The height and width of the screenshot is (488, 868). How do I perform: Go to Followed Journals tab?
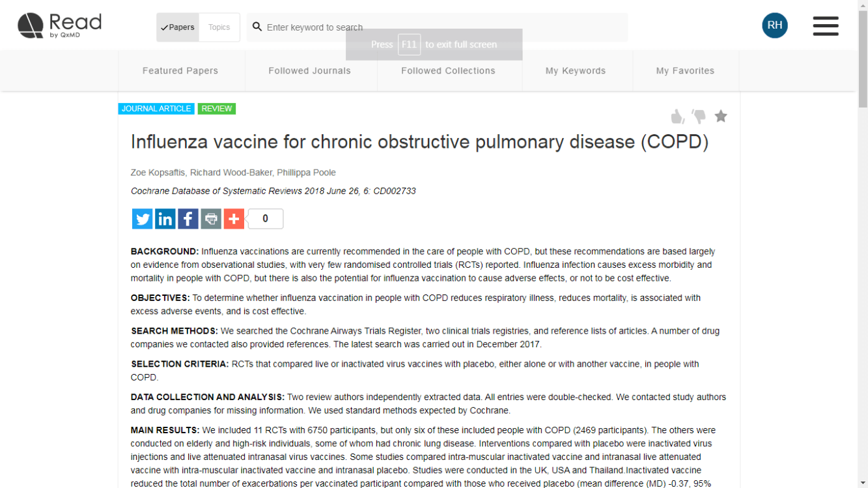coord(310,71)
